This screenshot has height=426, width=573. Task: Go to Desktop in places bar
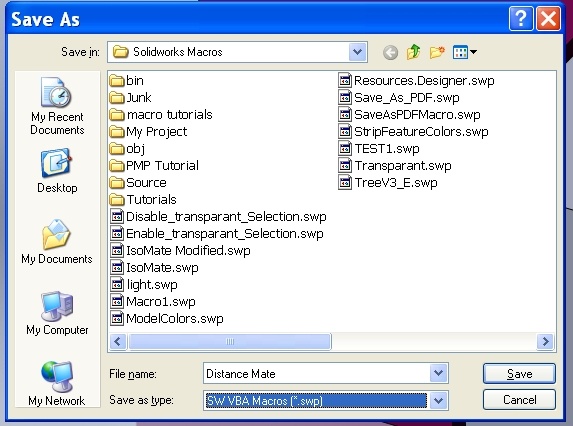tap(57, 171)
